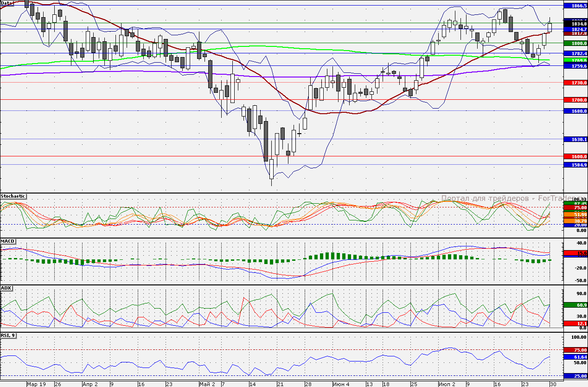Select the 1630.1 price axis label
The width and height of the screenshot is (588, 387).
pyautogui.click(x=575, y=139)
